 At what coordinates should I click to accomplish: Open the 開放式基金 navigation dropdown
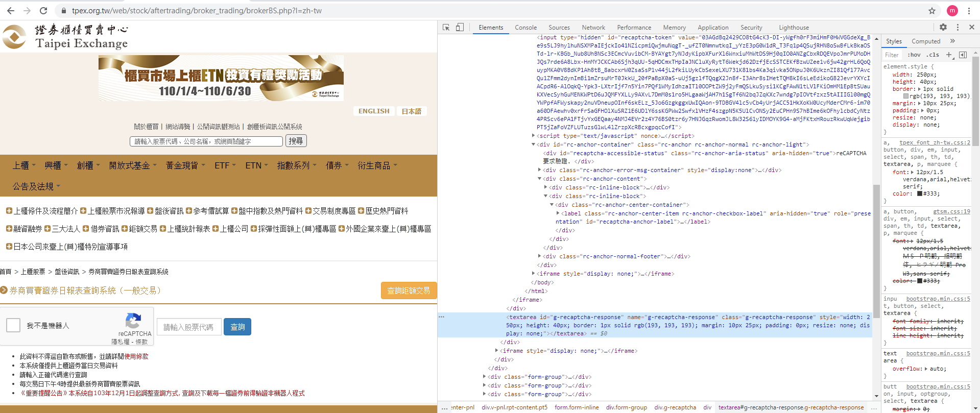(132, 165)
